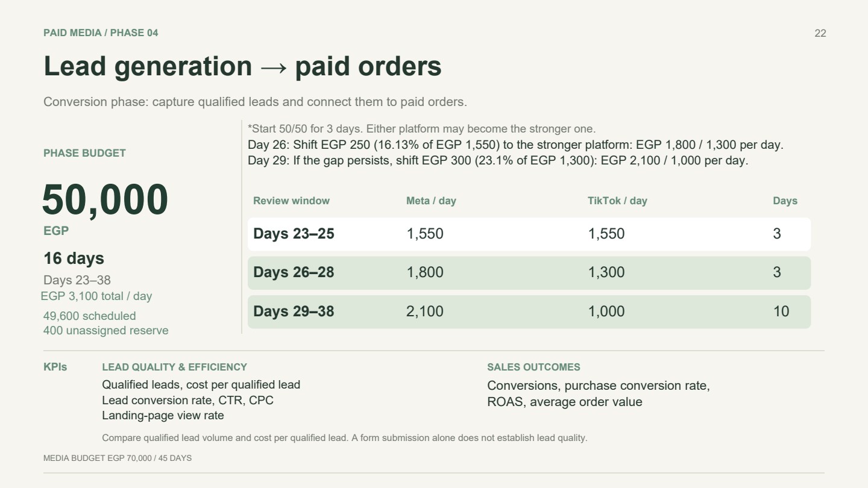868x488 pixels.
Task: Select the 'Meta / day' column header
Action: (431, 201)
